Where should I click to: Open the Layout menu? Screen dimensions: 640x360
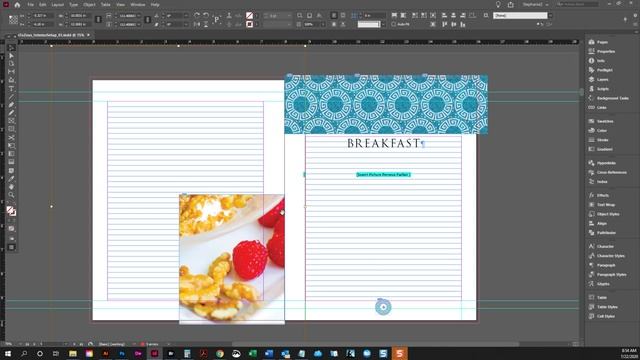coord(58,4)
